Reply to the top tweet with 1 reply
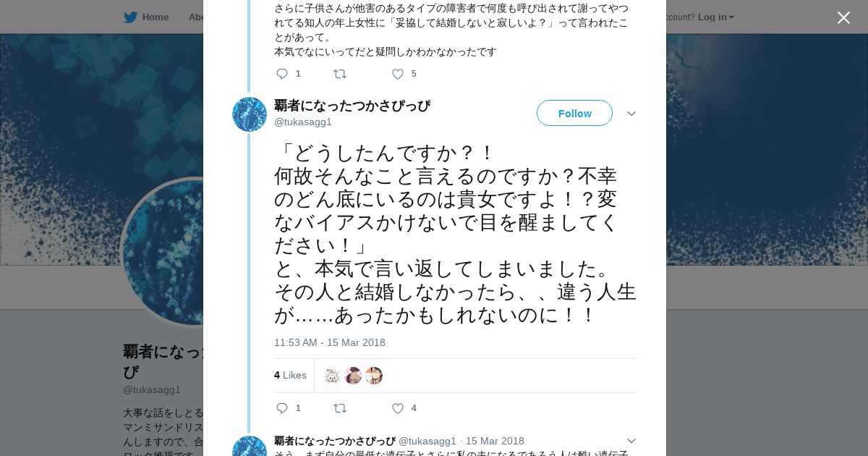This screenshot has width=868, height=456. (x=282, y=74)
